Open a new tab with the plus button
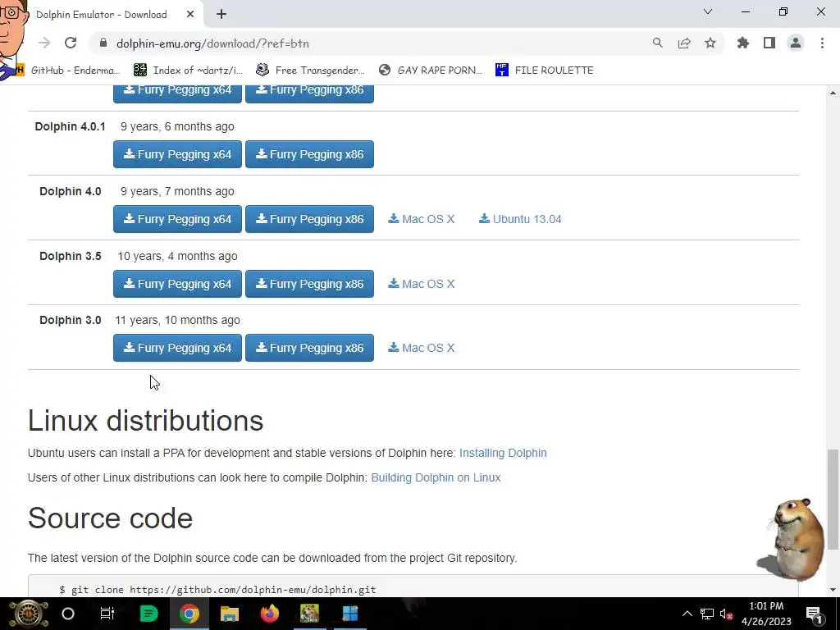Viewport: 840px width, 630px height. 221,15
